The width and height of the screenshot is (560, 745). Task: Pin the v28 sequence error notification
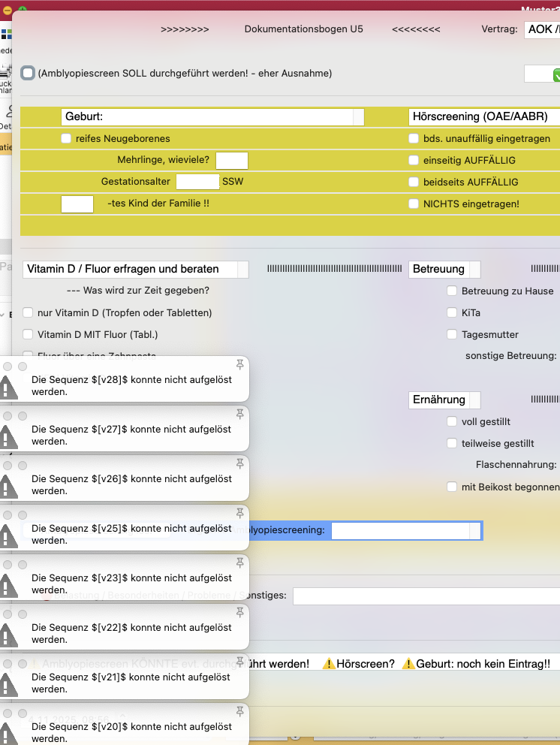tap(240, 364)
